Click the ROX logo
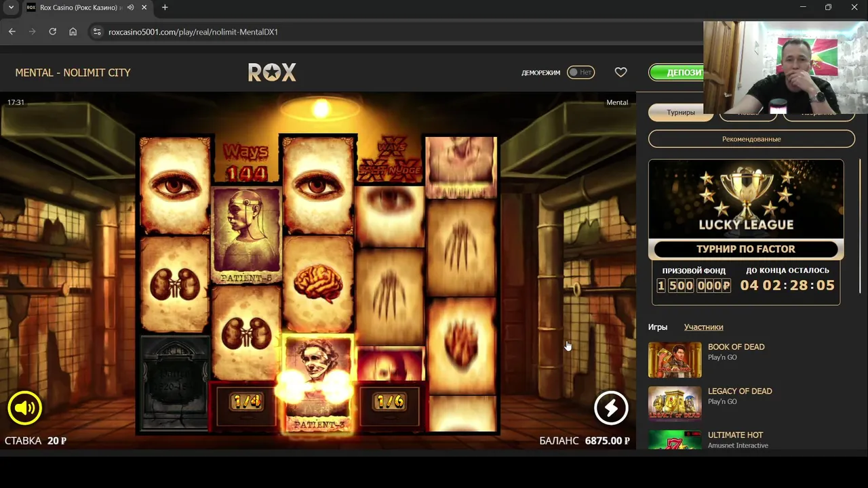 (272, 73)
